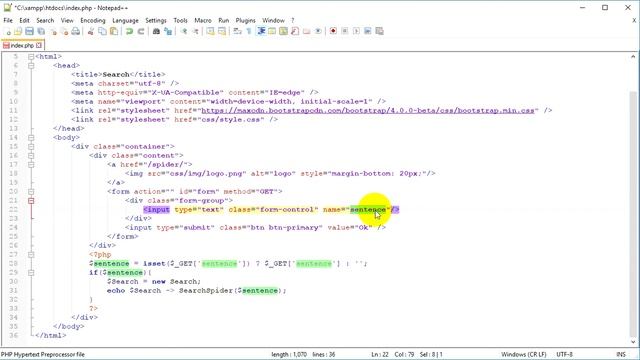The height and width of the screenshot is (360, 640).
Task: Toggle Word Wrap in the toolbar
Action: pos(238,31)
